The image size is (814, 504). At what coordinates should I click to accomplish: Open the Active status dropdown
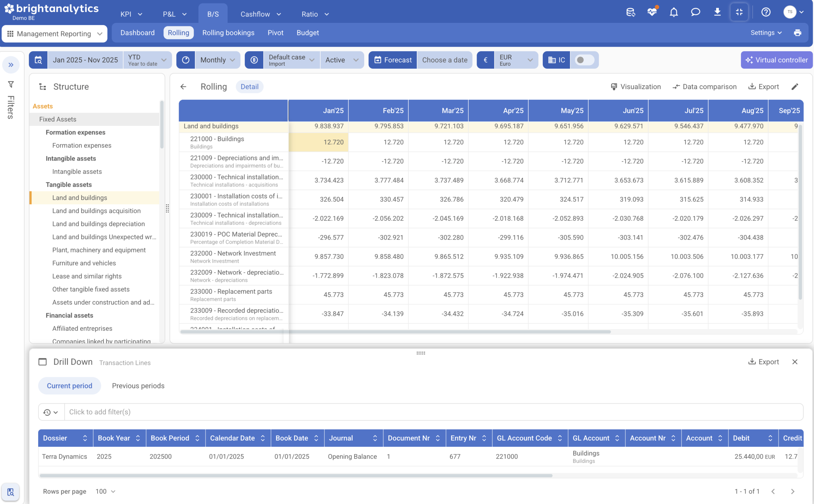[x=342, y=60]
